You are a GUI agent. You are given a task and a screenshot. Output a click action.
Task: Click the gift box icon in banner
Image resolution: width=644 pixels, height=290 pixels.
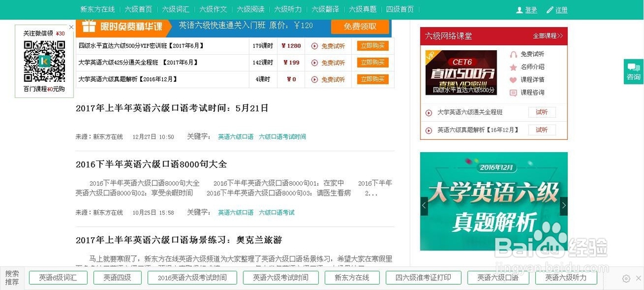(x=89, y=26)
